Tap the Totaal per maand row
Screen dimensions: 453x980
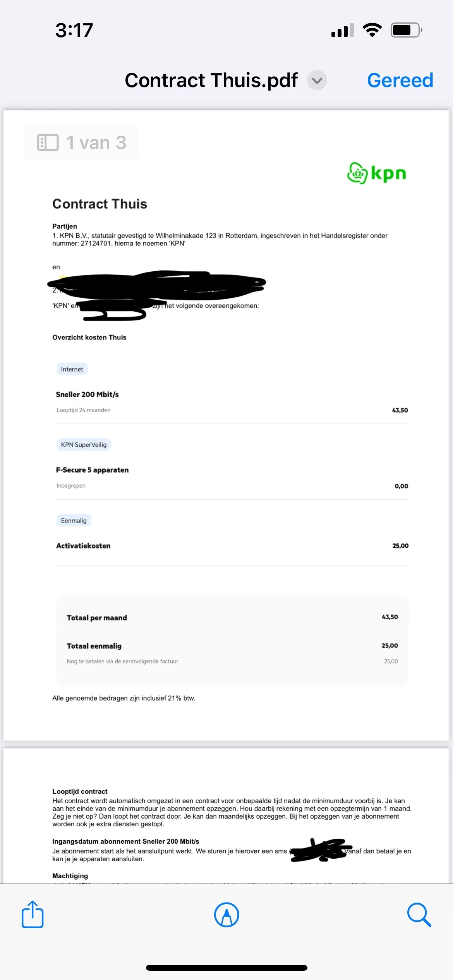(x=232, y=617)
